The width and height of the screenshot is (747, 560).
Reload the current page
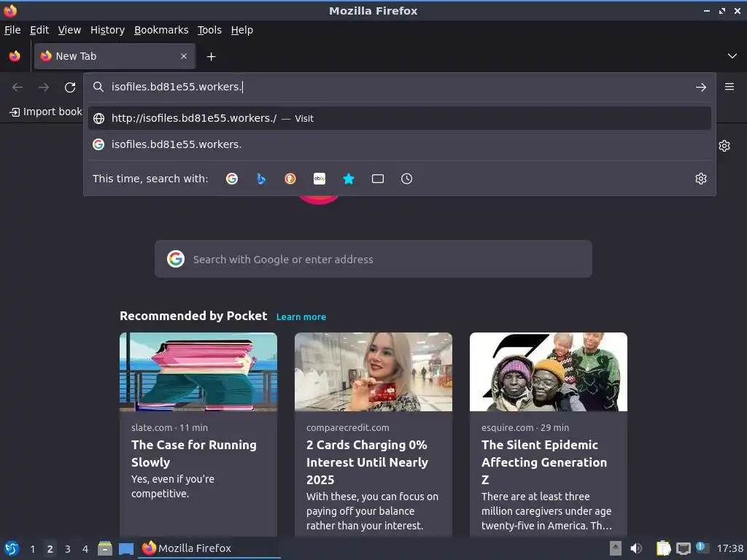(70, 87)
